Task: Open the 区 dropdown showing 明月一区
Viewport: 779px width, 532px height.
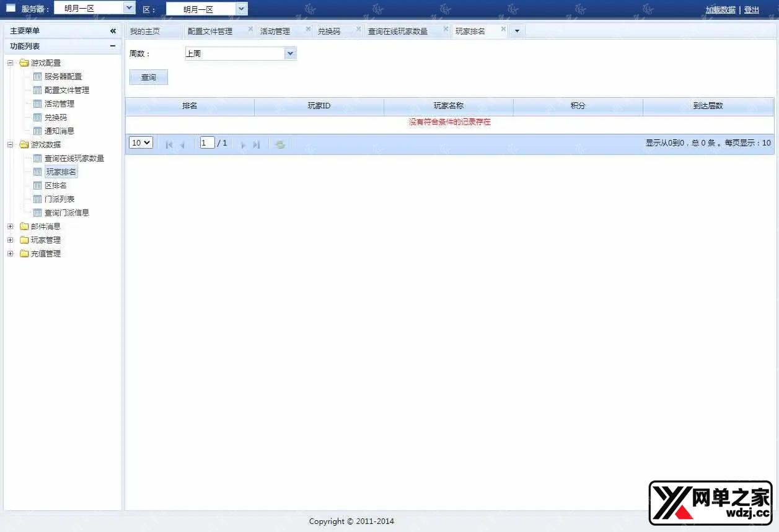Action: tap(241, 9)
